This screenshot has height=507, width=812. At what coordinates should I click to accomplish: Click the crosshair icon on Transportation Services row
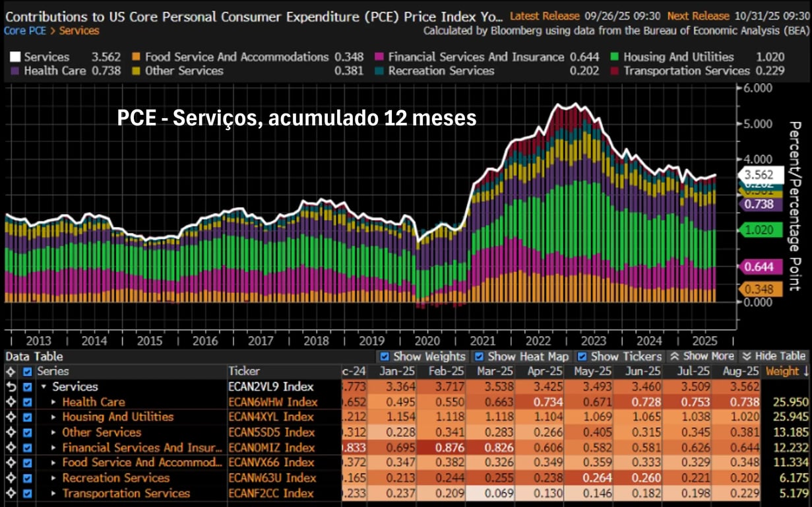coord(11,494)
